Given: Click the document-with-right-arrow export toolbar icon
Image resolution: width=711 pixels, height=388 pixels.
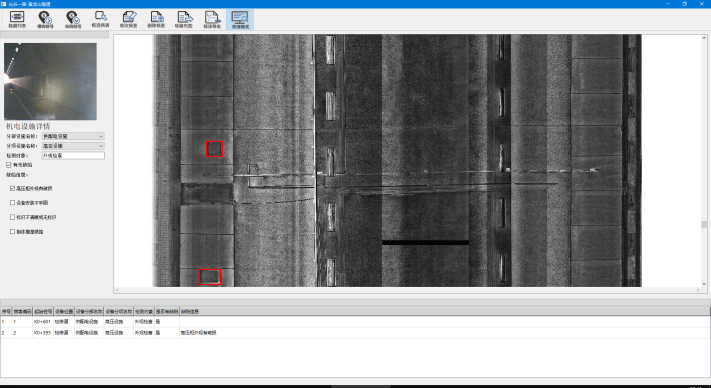Looking at the screenshot, I should coord(184,19).
